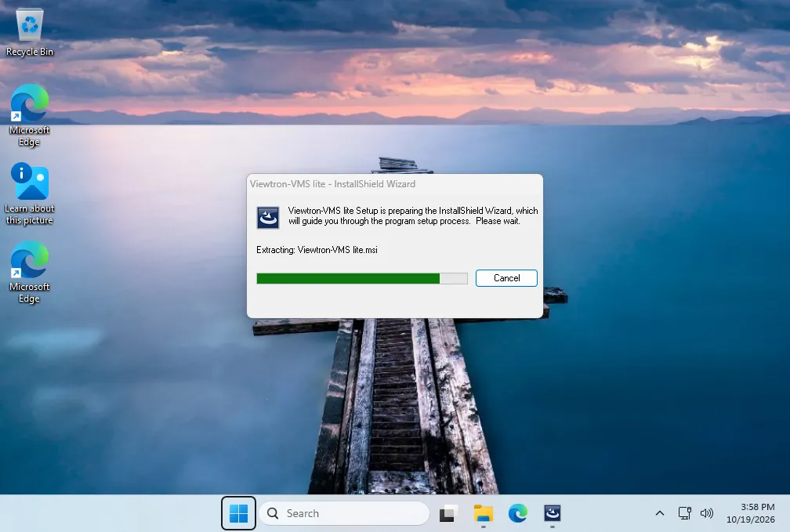
Task: Open File Explorer from the taskbar
Action: tap(483, 513)
